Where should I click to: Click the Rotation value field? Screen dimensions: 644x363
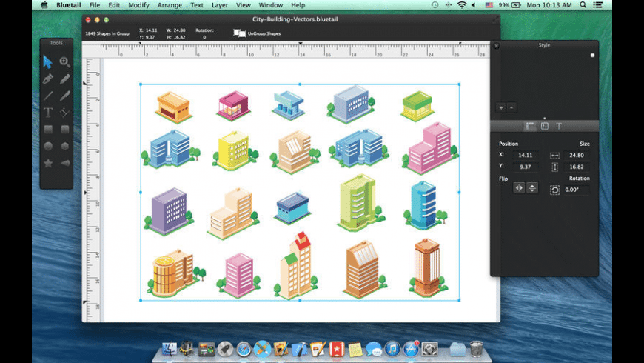pyautogui.click(x=577, y=190)
